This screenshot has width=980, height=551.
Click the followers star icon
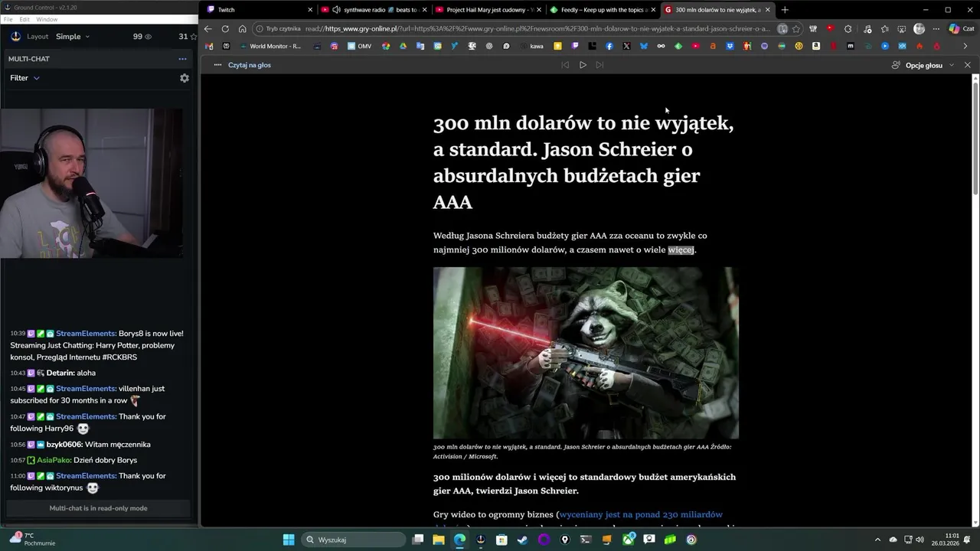pos(193,37)
